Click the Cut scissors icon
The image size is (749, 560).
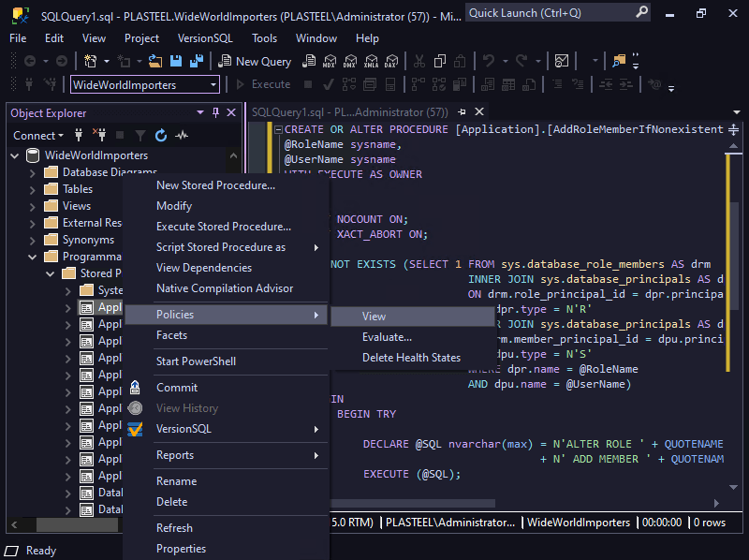coord(419,61)
